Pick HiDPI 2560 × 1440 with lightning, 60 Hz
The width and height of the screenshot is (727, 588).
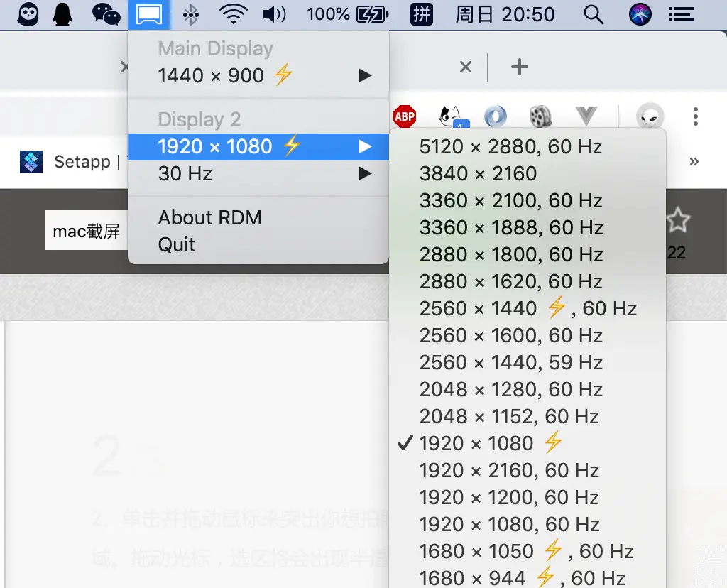pos(528,308)
